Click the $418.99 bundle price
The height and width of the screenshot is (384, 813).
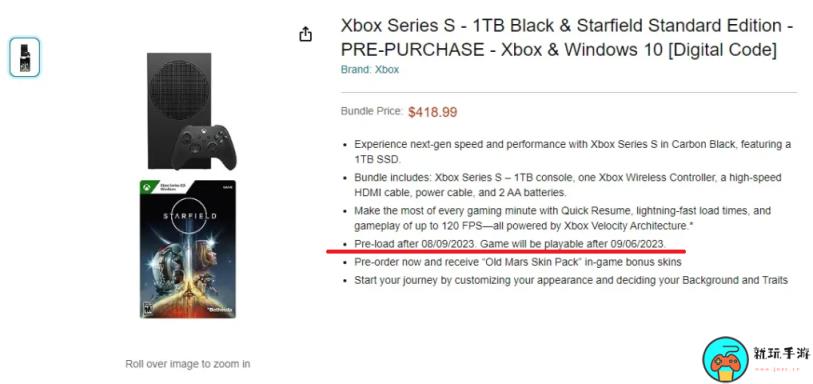click(432, 112)
